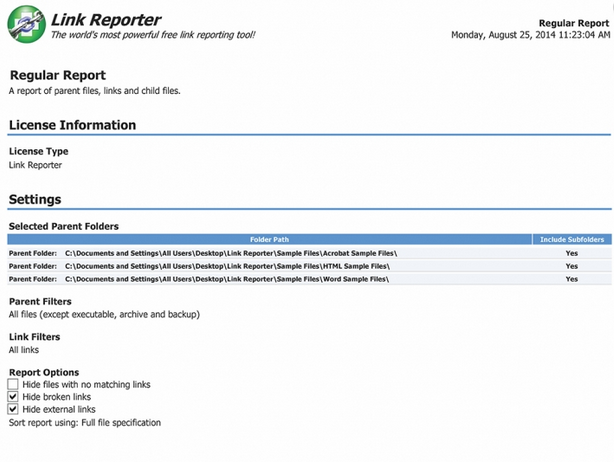Uncheck the "Hide broken links" checkbox

click(13, 397)
